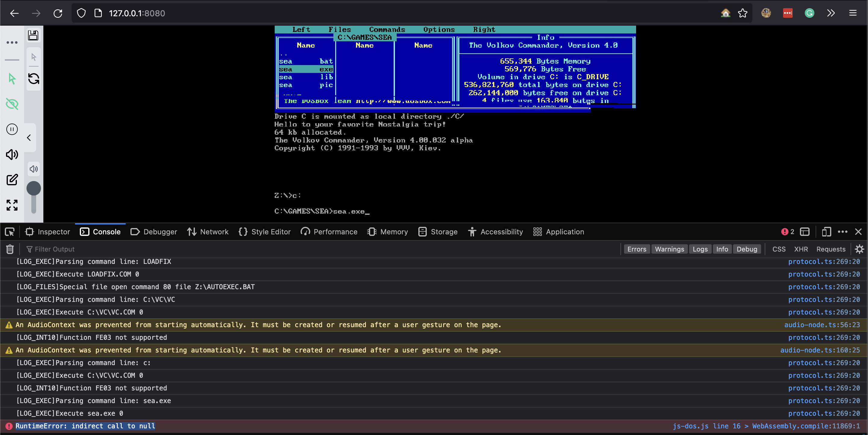This screenshot has width=868, height=435.
Task: Open the keyboard editor via pencil icon
Action: click(x=12, y=180)
